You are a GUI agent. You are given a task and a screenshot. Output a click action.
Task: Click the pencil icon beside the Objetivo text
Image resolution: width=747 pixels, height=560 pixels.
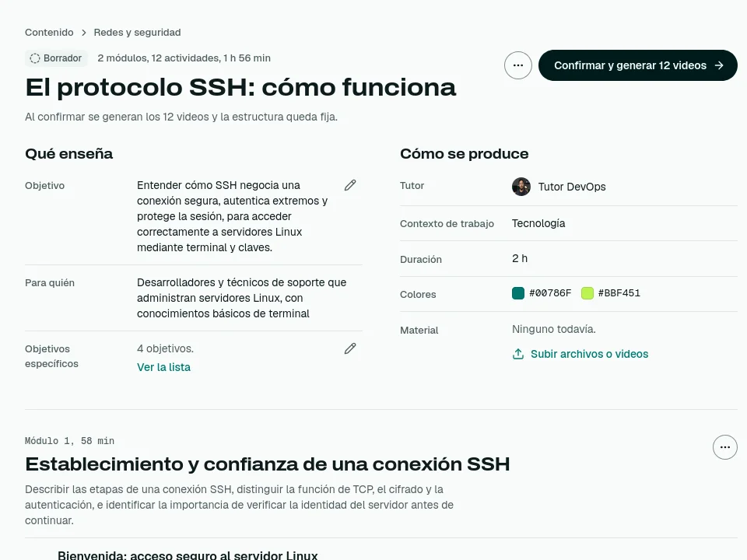pos(350,185)
